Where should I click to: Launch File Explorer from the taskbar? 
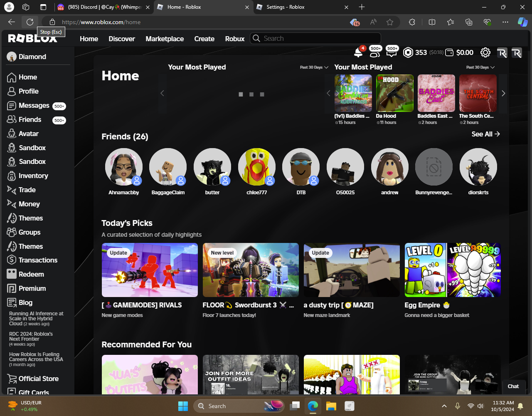[x=331, y=406]
